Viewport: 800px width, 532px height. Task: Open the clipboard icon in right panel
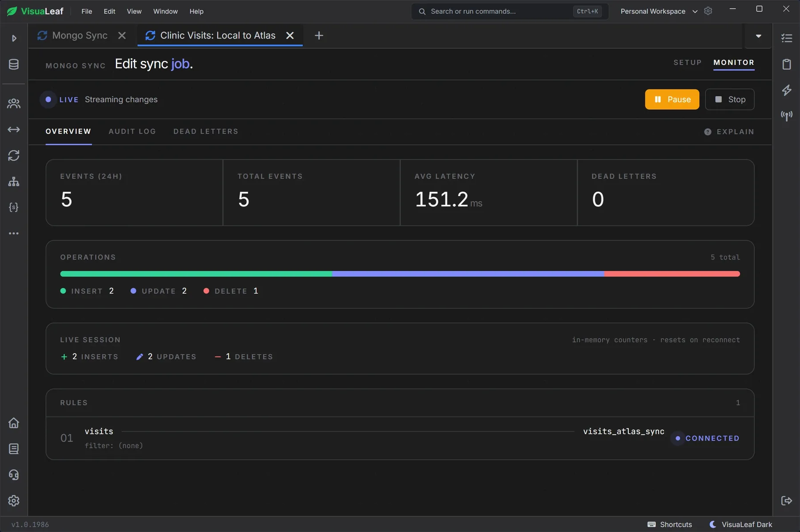pyautogui.click(x=787, y=64)
